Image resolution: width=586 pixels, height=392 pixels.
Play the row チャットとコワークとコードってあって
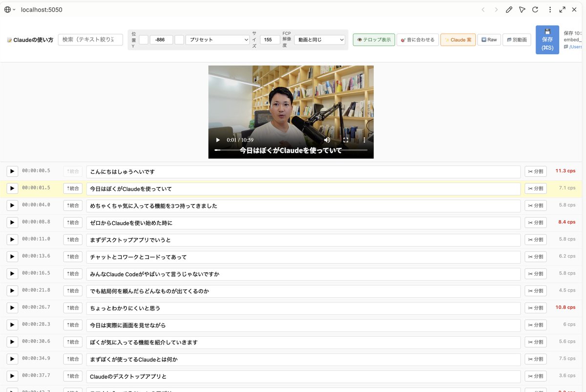point(12,257)
